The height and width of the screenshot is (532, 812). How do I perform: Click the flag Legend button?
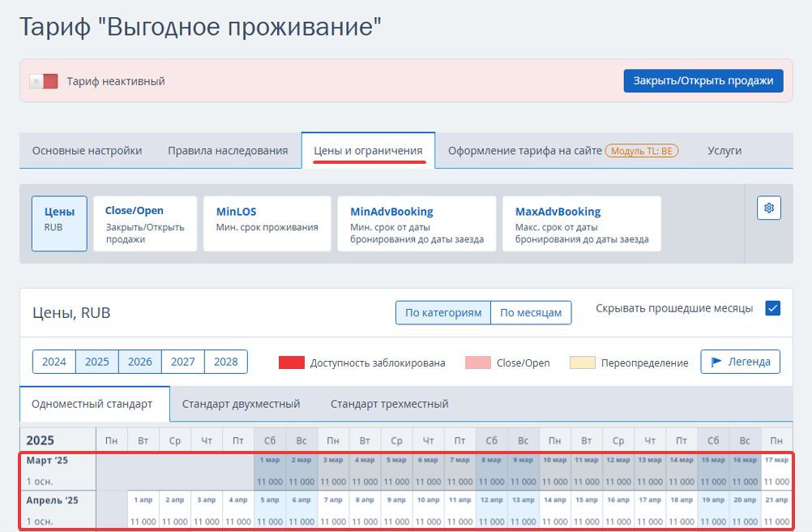coord(740,362)
